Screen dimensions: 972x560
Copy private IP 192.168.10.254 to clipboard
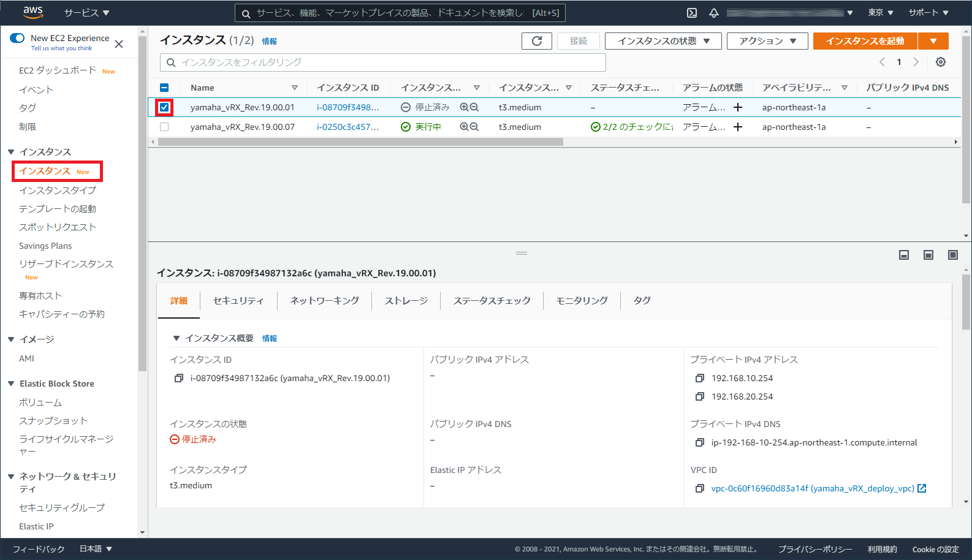(699, 378)
